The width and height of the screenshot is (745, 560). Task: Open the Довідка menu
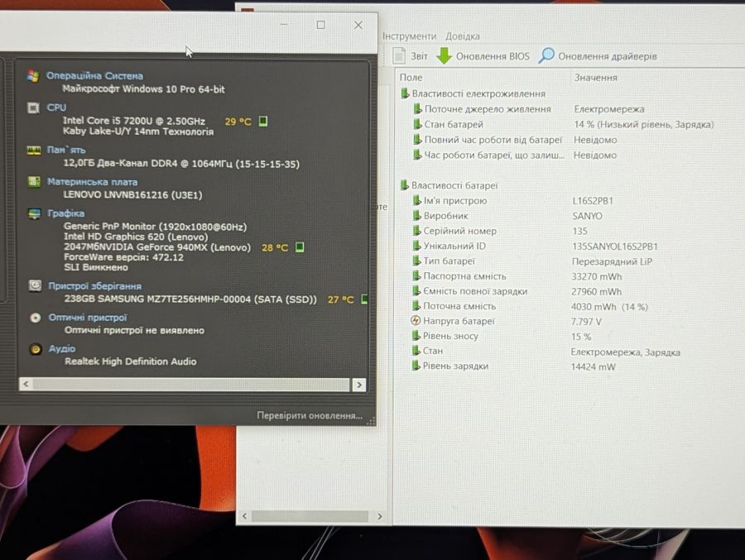pos(462,36)
